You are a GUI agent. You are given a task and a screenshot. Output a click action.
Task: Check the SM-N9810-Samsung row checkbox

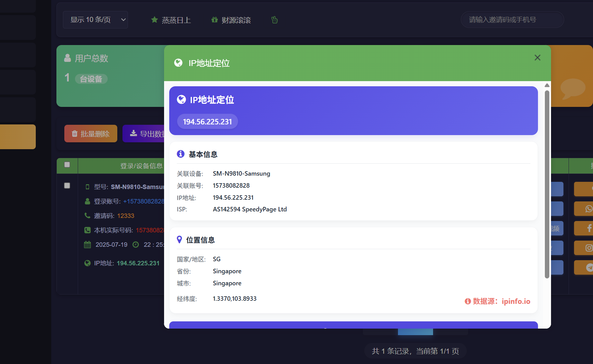click(67, 186)
